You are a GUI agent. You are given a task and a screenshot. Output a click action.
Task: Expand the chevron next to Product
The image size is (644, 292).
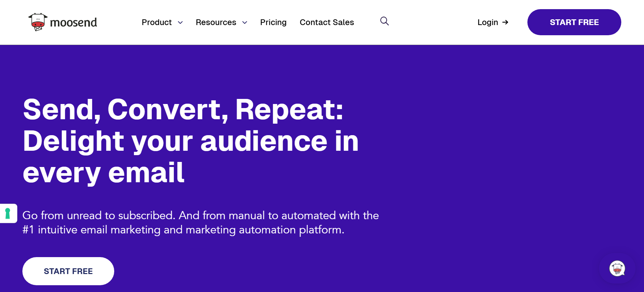pyautogui.click(x=180, y=23)
